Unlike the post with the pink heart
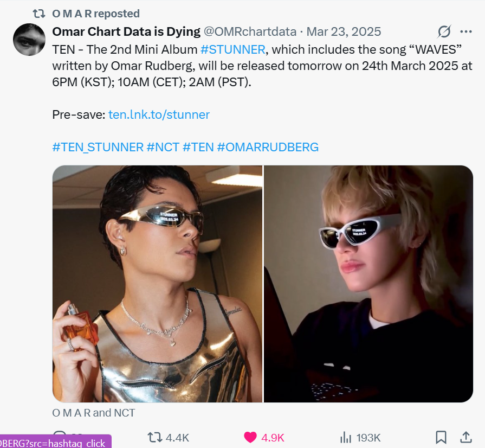The width and height of the screenshot is (485, 448). click(x=250, y=437)
